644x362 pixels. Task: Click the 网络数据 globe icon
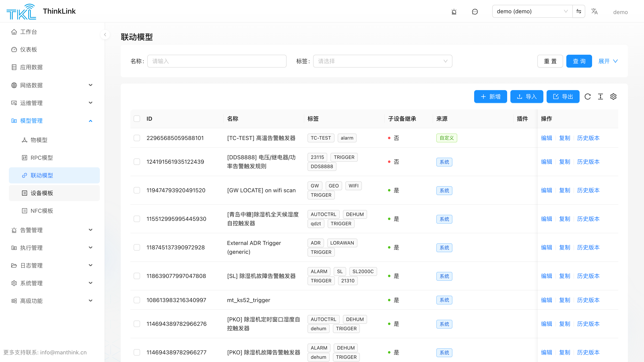point(14,85)
